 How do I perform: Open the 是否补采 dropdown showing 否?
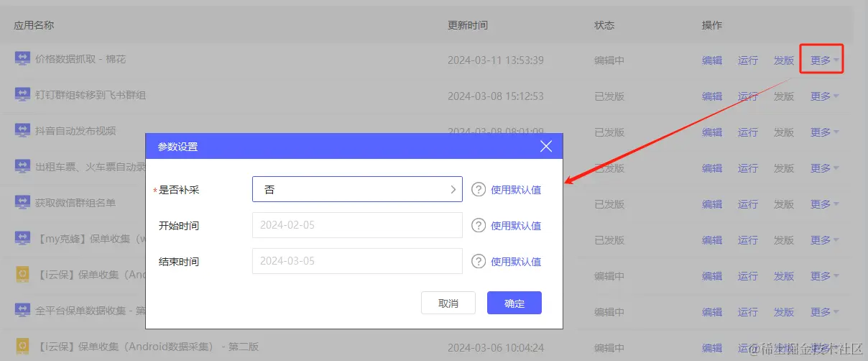[x=357, y=189]
